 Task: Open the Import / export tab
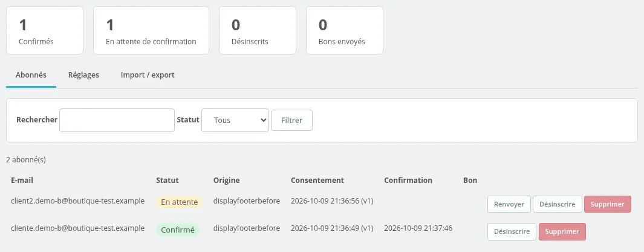click(x=148, y=75)
